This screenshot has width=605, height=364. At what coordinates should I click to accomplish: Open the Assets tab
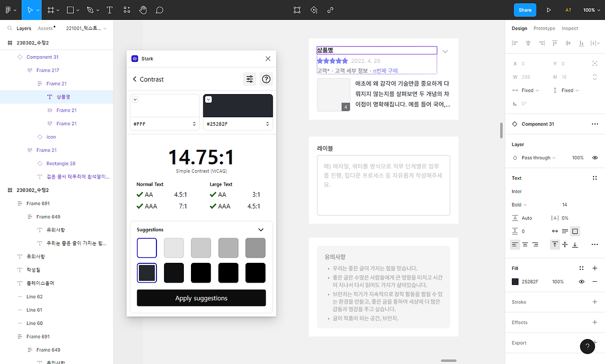[45, 28]
